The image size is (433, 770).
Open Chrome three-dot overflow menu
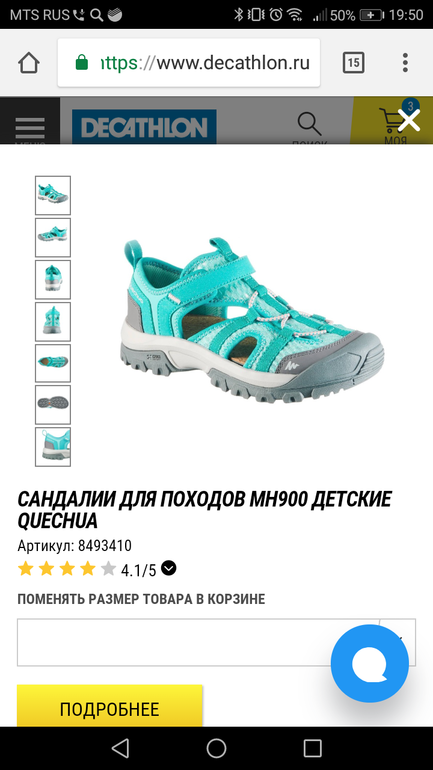click(405, 63)
